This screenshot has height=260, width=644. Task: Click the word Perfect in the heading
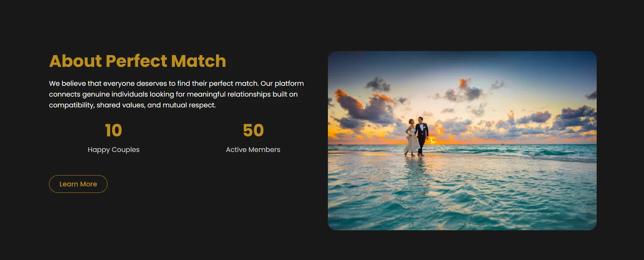point(136,61)
